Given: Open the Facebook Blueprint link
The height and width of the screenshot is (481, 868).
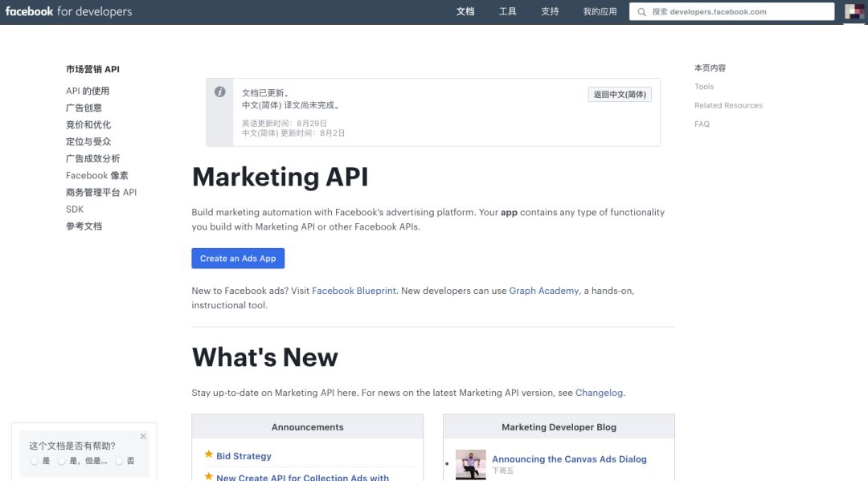Looking at the screenshot, I should (354, 291).
